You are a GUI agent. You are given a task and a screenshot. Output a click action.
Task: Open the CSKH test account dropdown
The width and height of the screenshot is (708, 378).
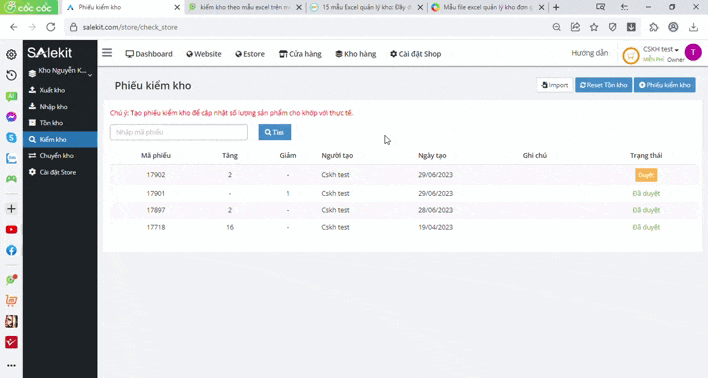coord(661,49)
